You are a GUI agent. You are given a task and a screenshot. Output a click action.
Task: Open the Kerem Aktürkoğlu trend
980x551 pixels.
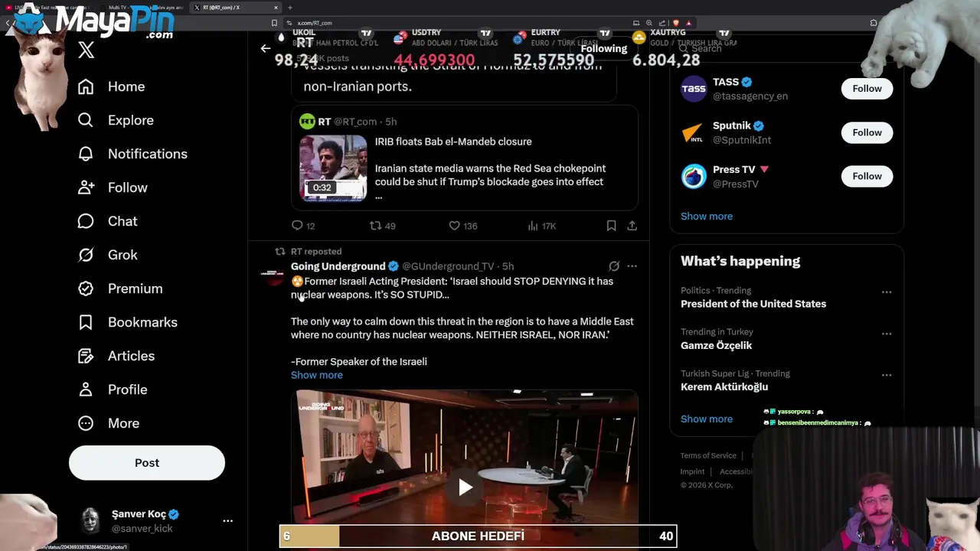pyautogui.click(x=724, y=386)
